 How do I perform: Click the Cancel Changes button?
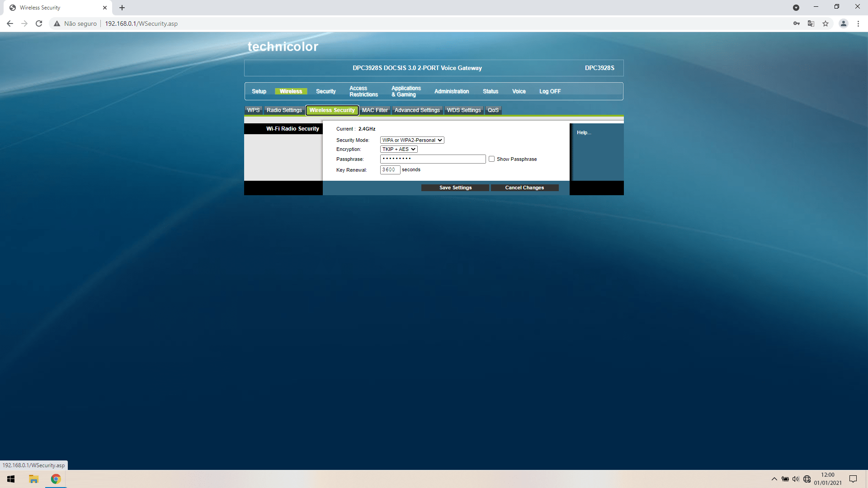(x=524, y=188)
